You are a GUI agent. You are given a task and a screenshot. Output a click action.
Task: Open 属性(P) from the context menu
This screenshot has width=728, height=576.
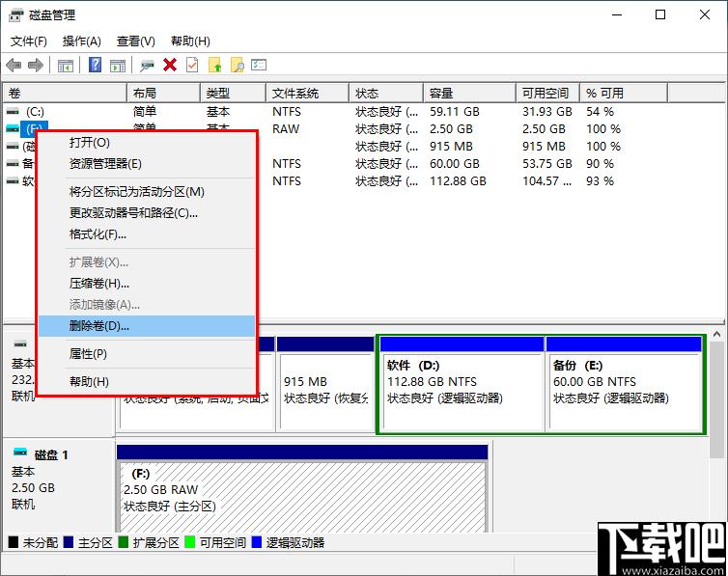147,354
